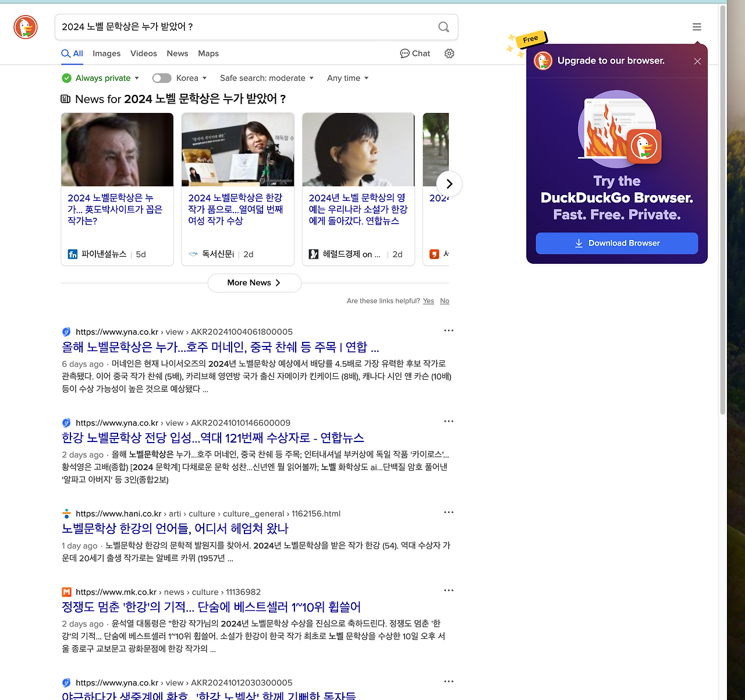Dismiss the DuckDuckGo browser promo
745x700 pixels.
[x=697, y=61]
